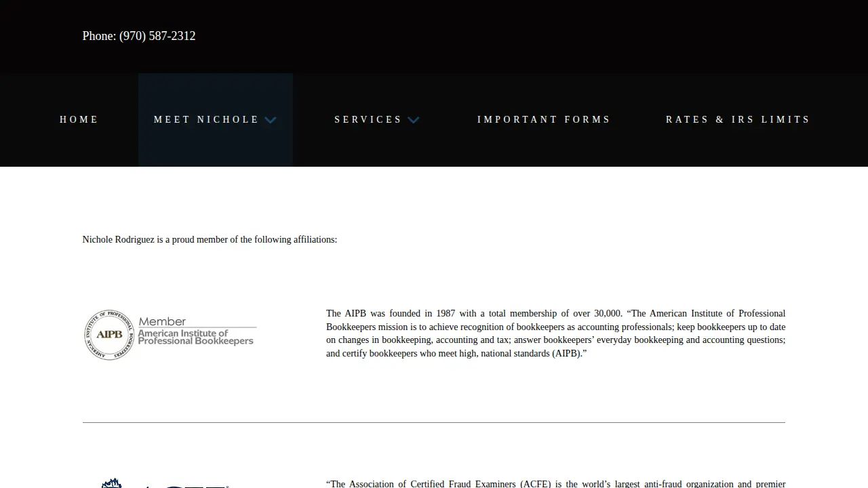Screen dimensions: 868x488
Task: Click the 'Association of Certified Fraud Examiners' paragraph
Action: [x=555, y=483]
